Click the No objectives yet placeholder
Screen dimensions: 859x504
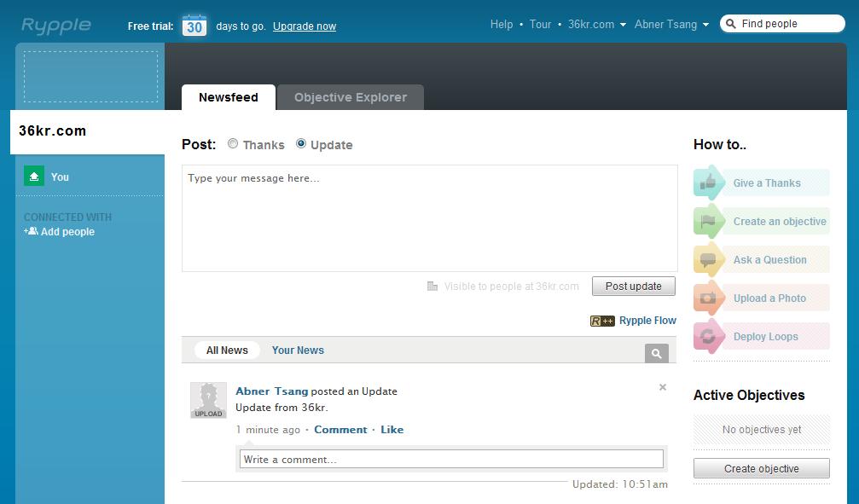click(762, 430)
